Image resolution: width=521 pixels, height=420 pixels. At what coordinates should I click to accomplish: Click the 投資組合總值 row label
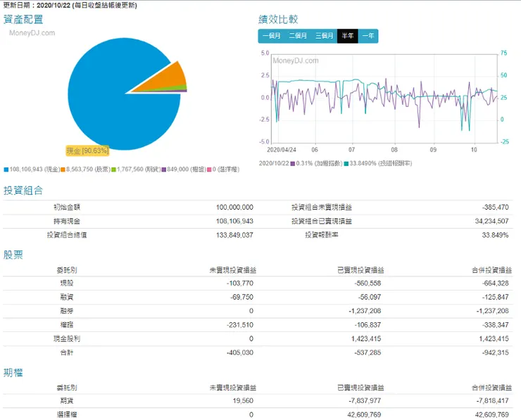click(x=67, y=235)
